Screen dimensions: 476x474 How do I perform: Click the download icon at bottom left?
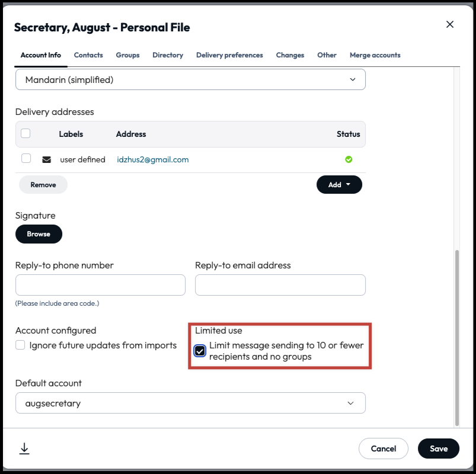click(x=24, y=449)
